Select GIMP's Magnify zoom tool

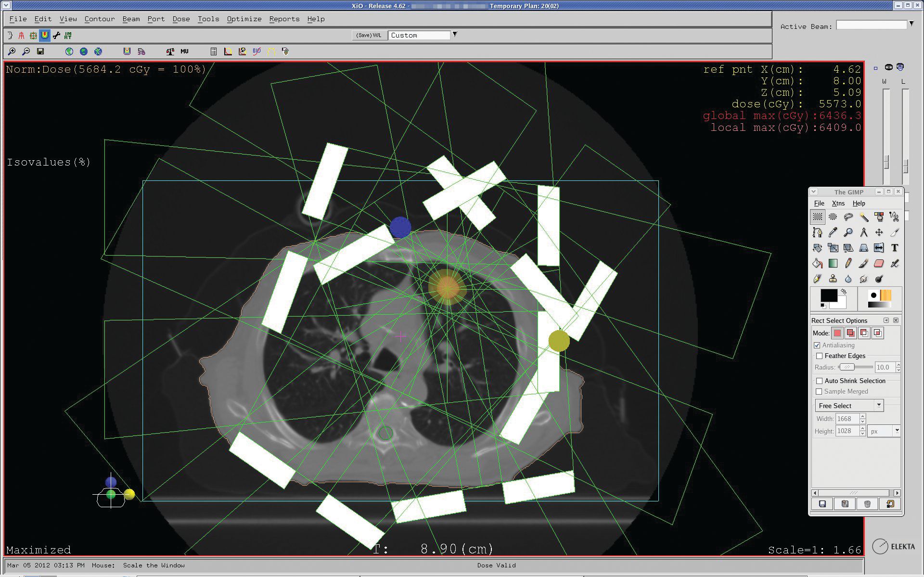click(848, 232)
